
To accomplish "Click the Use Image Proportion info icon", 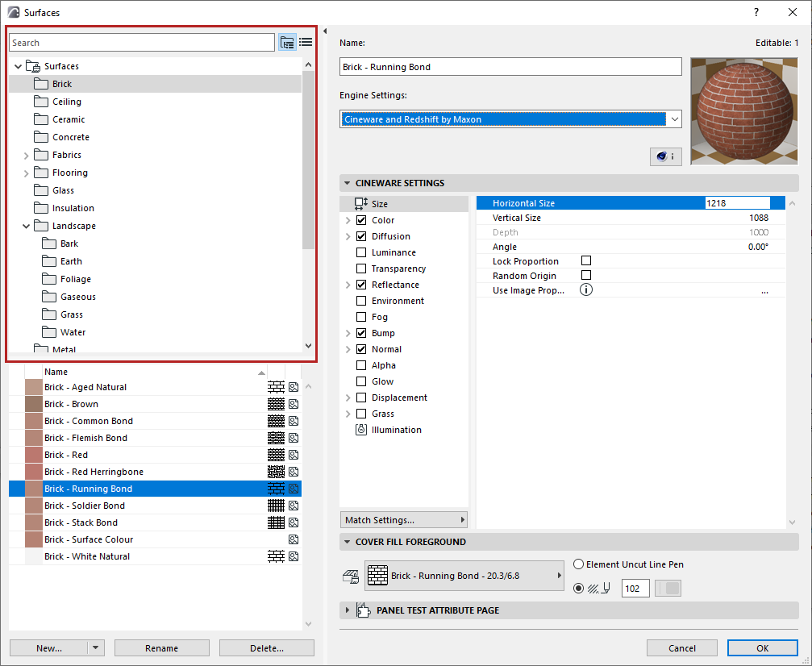I will coord(585,290).
